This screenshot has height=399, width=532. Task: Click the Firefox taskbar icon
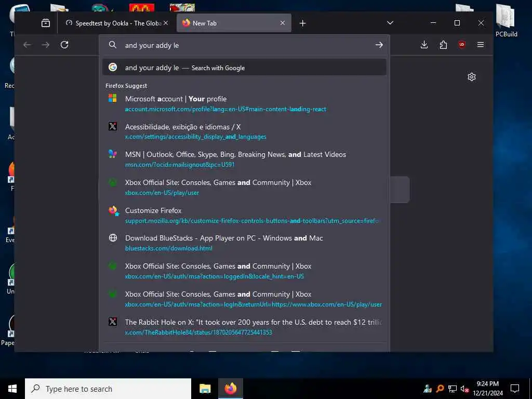click(230, 389)
